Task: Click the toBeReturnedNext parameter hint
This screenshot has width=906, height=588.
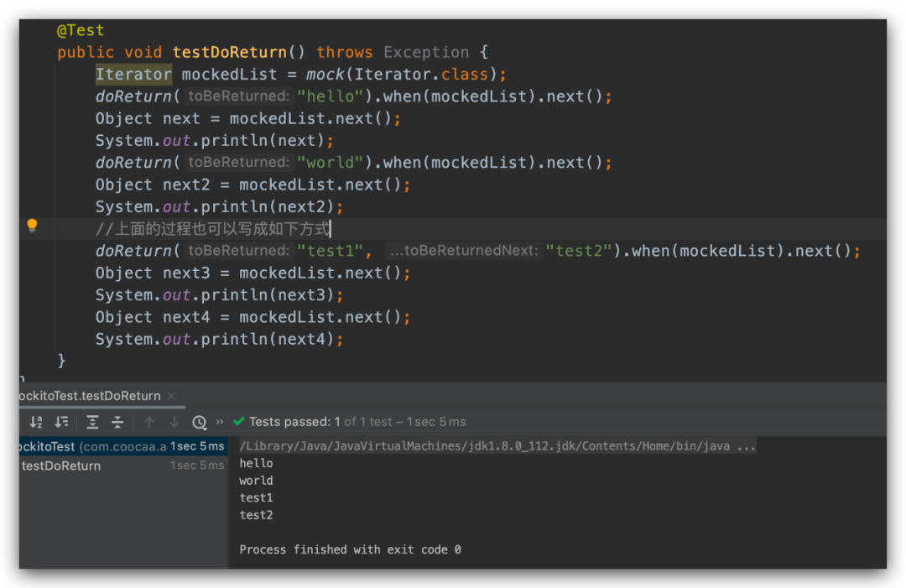Action: pos(464,251)
